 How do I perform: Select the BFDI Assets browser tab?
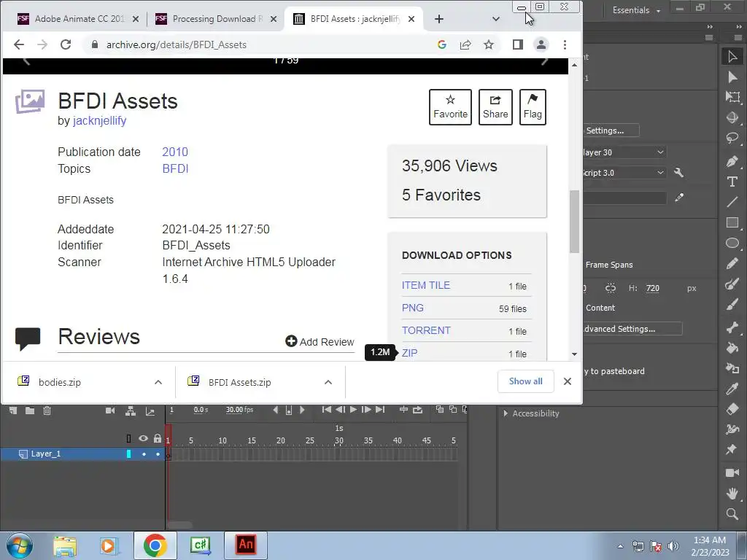click(x=355, y=19)
